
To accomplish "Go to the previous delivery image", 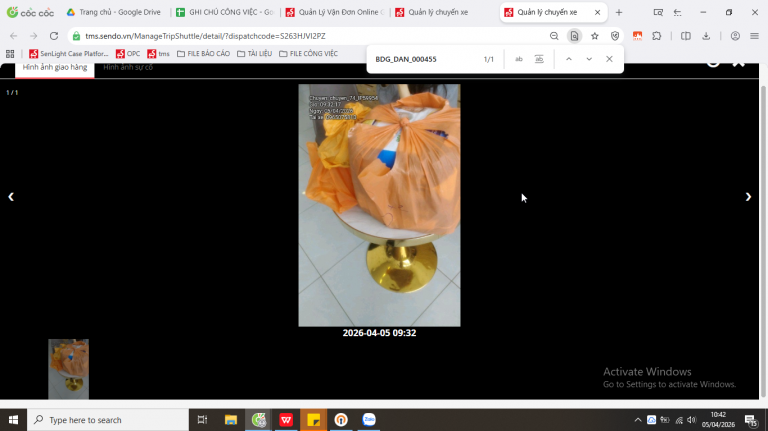I will click(11, 197).
